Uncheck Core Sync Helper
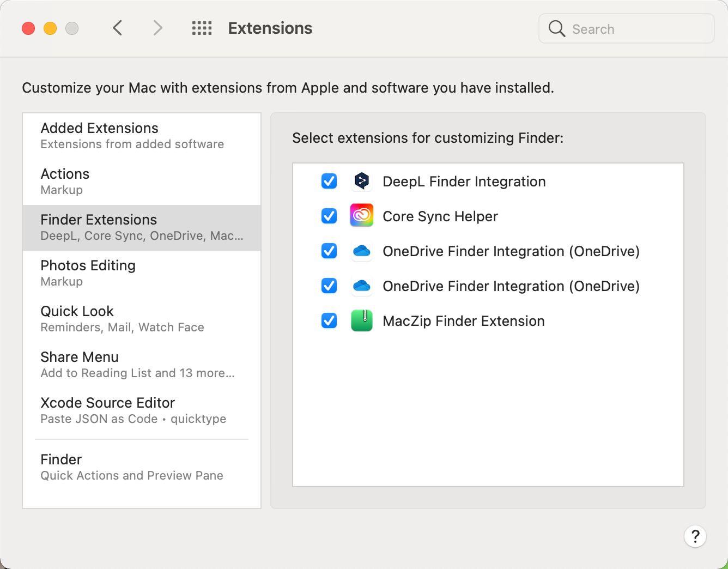This screenshot has width=728, height=569. pyautogui.click(x=329, y=216)
